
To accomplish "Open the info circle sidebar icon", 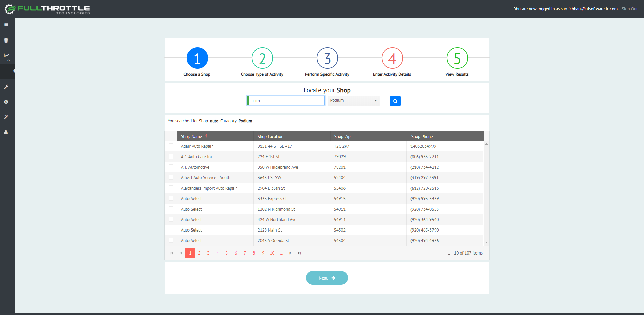I will (6, 102).
